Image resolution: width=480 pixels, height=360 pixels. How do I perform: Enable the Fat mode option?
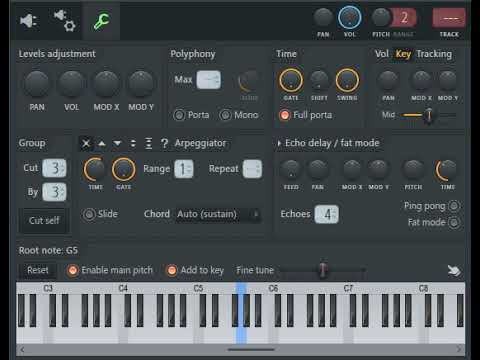coord(454,222)
